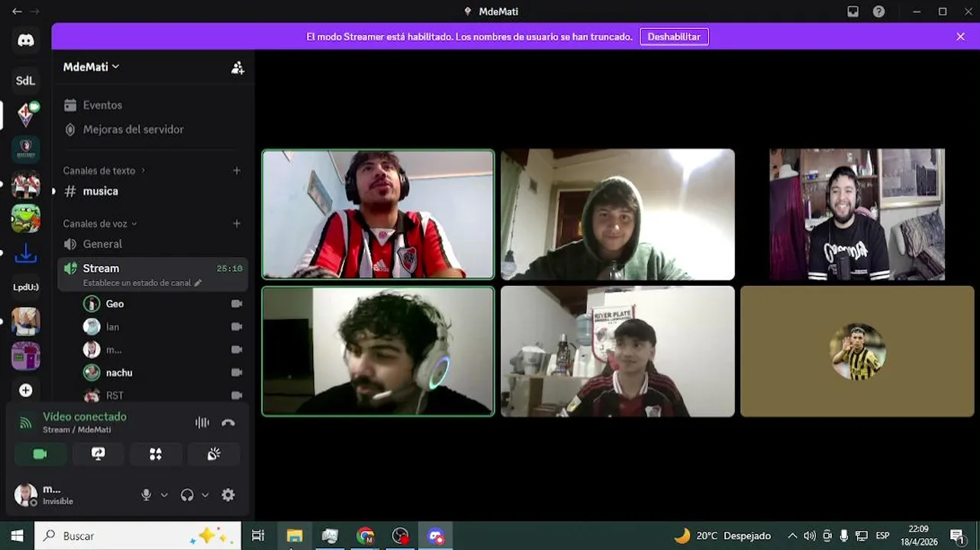Create text channel plus icon
The image size is (980, 550).
tap(237, 170)
